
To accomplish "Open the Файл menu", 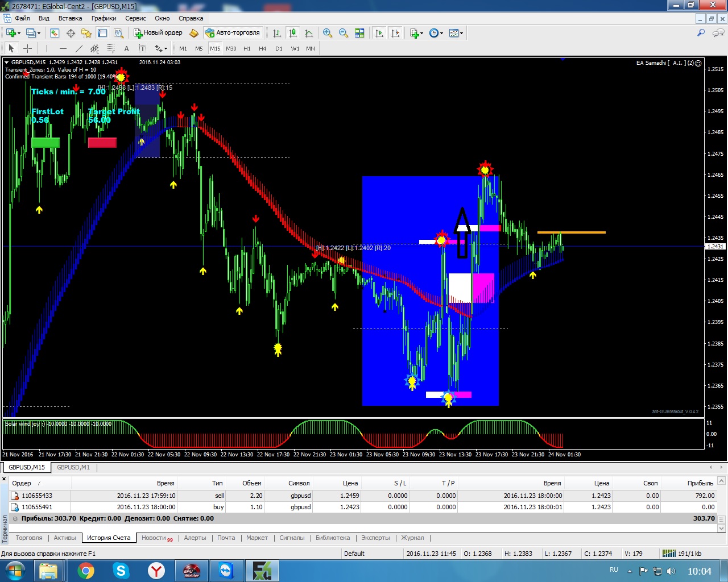I will 22,18.
